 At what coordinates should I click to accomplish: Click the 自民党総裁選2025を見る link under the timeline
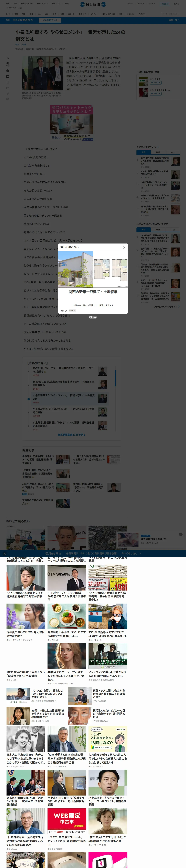[72, 435]
